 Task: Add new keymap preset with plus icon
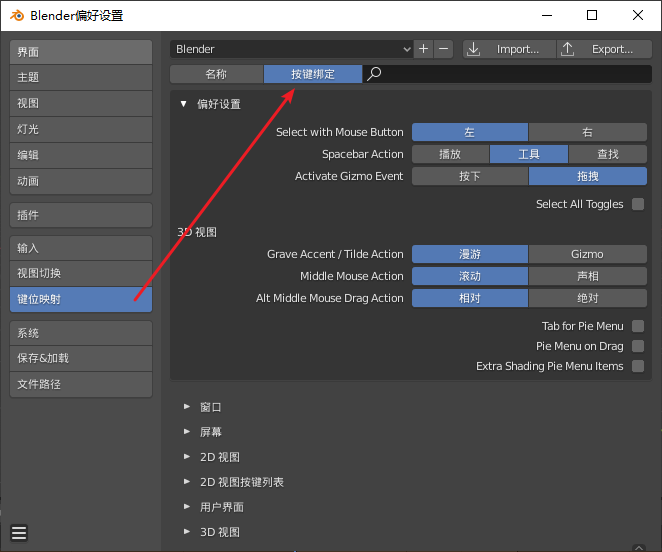[x=423, y=49]
